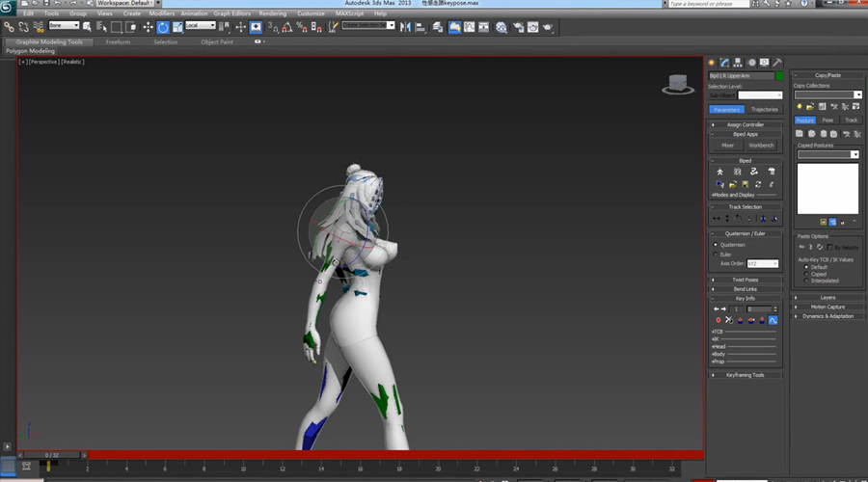
Task: Click the Select and Move tool
Action: [x=148, y=27]
